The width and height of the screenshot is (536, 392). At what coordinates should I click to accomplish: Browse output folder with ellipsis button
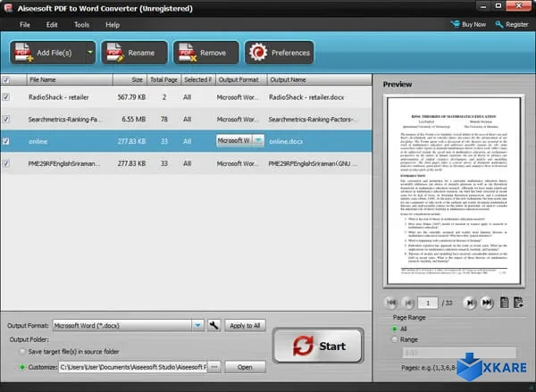point(214,367)
